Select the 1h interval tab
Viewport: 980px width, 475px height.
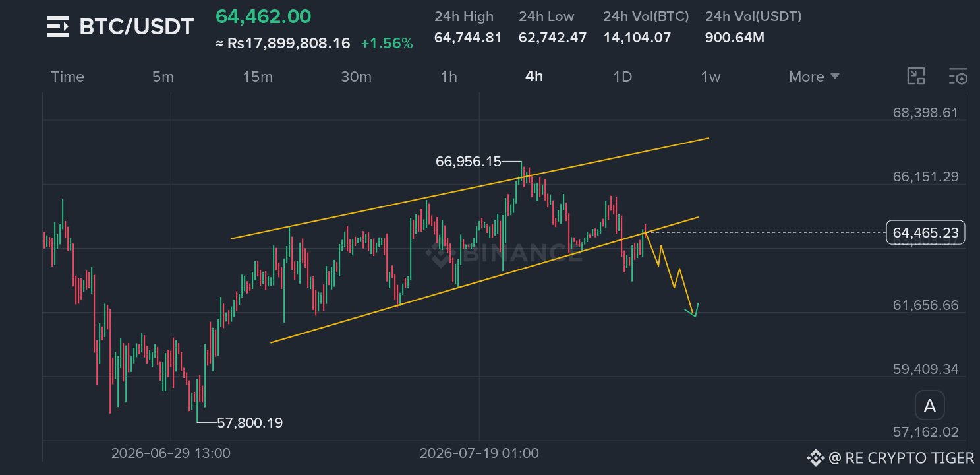click(449, 77)
